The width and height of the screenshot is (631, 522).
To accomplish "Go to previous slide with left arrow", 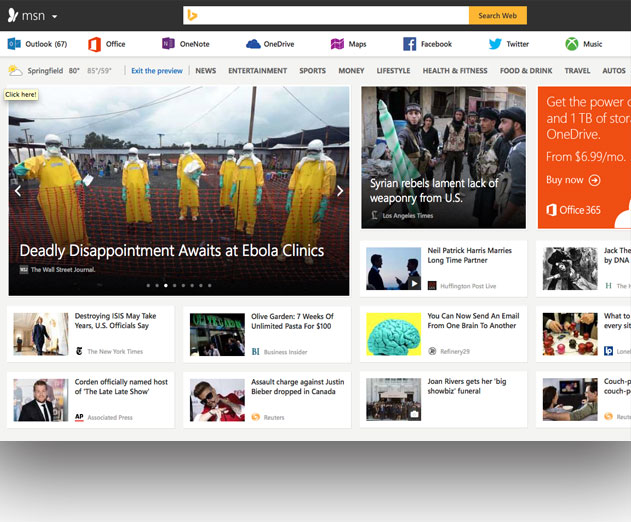I will 18,191.
